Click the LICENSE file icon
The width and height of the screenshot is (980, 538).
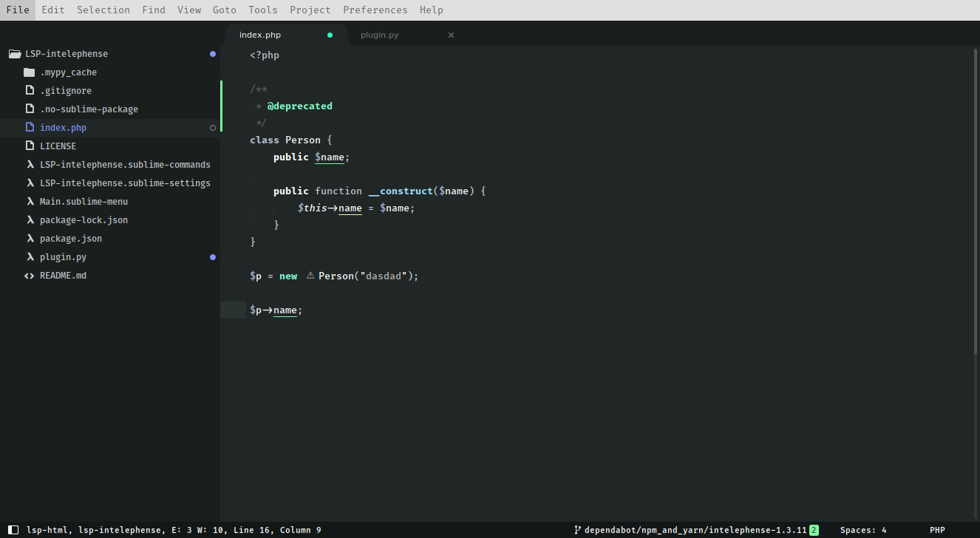click(30, 146)
